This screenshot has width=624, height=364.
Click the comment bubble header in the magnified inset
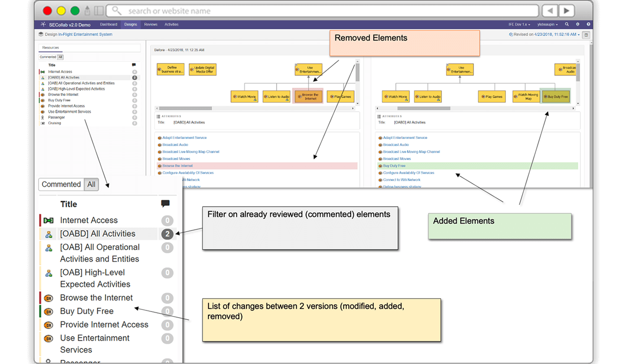coord(165,204)
